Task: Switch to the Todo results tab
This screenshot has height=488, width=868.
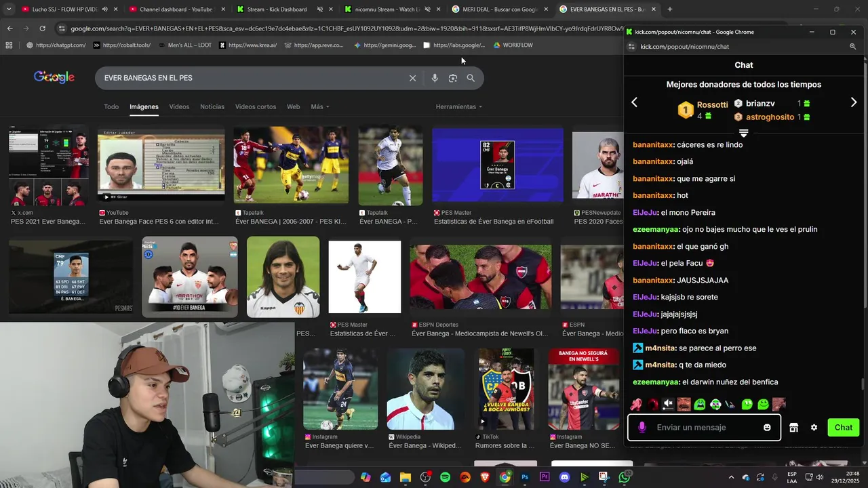Action: pos(111,107)
